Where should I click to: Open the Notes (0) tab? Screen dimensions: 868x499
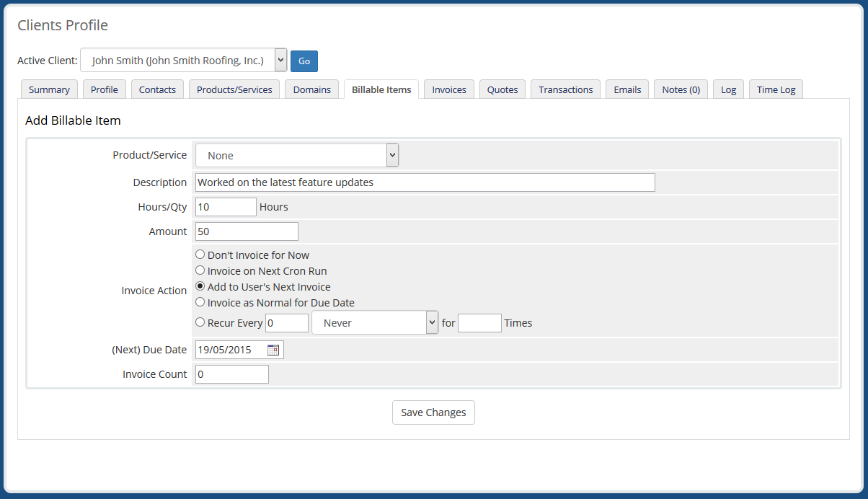click(x=680, y=89)
